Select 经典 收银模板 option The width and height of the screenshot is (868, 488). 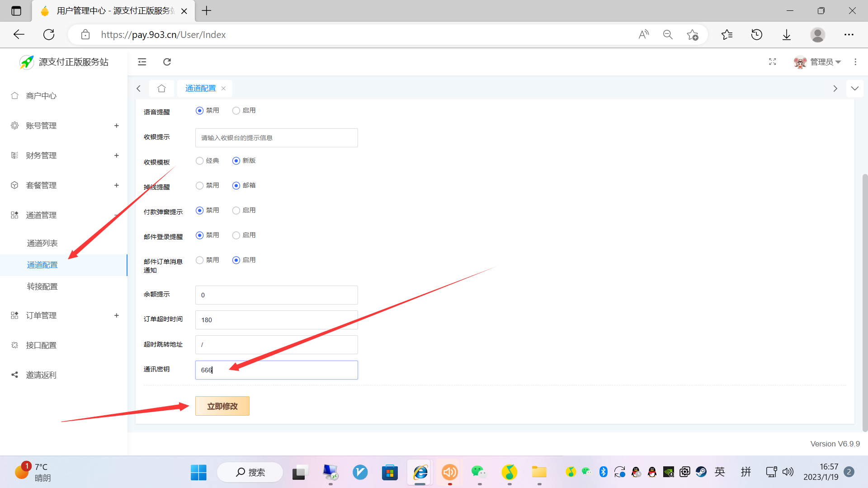tap(200, 160)
